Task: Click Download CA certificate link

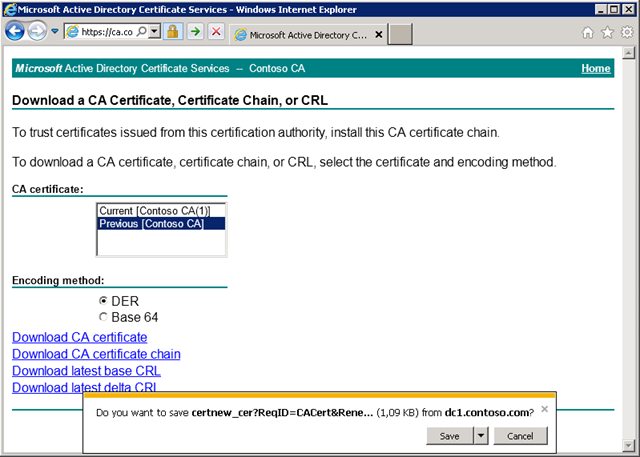Action: coord(80,337)
